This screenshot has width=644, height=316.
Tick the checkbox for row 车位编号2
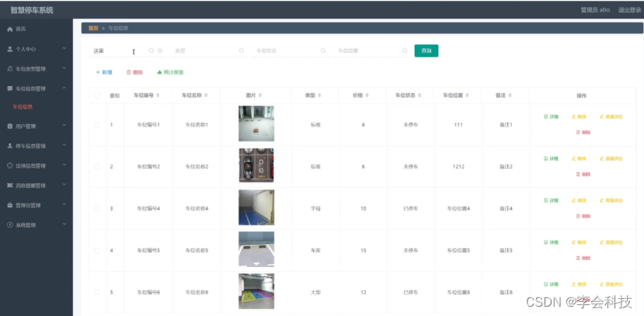[97, 167]
